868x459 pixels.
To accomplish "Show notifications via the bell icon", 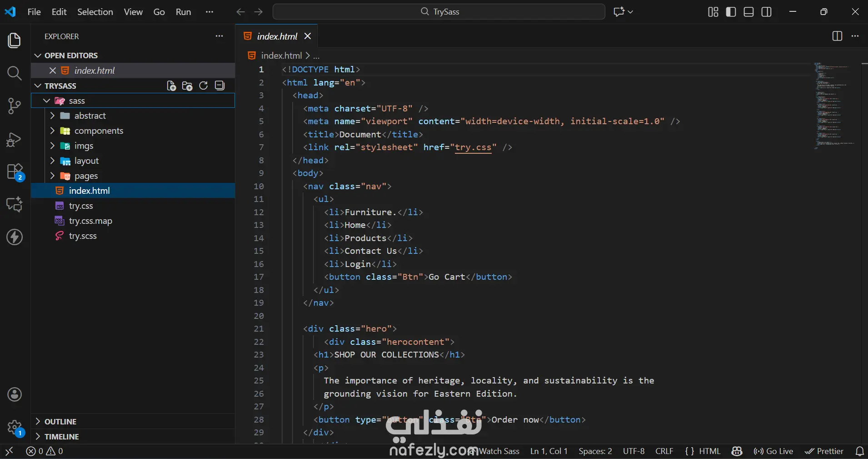I will [x=860, y=451].
